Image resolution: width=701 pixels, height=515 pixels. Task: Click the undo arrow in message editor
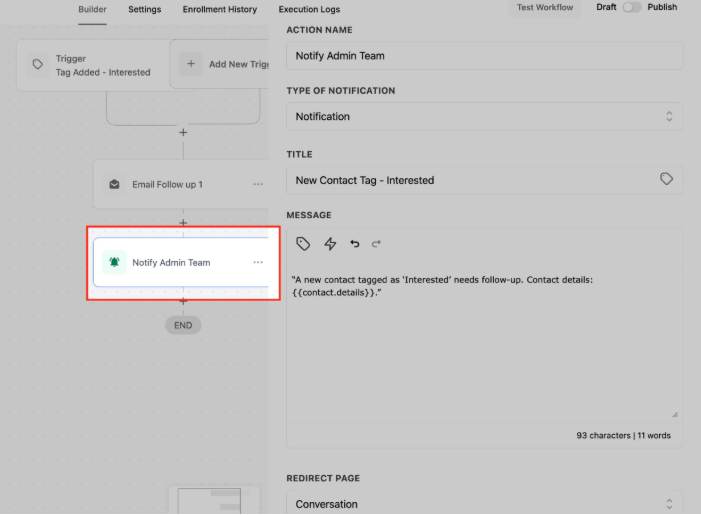354,244
